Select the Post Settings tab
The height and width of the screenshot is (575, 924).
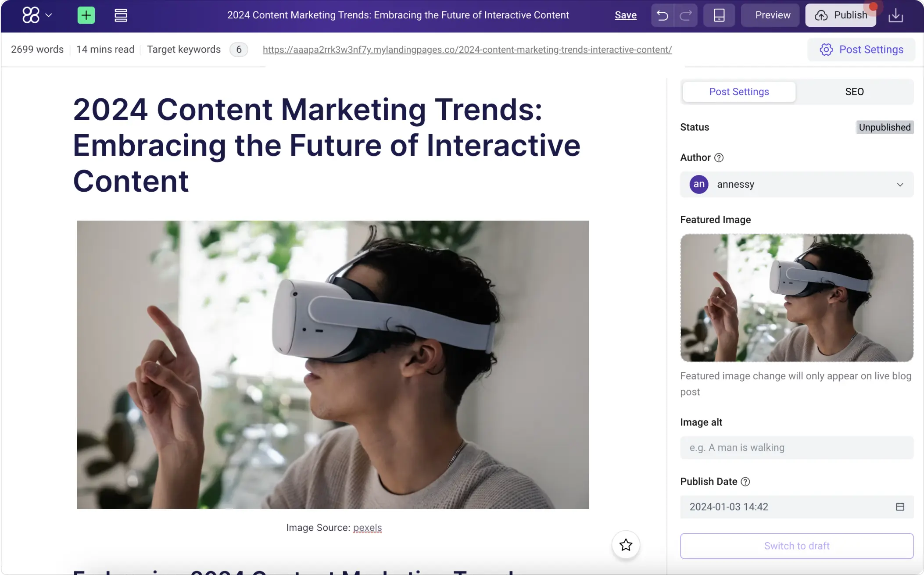click(x=739, y=91)
